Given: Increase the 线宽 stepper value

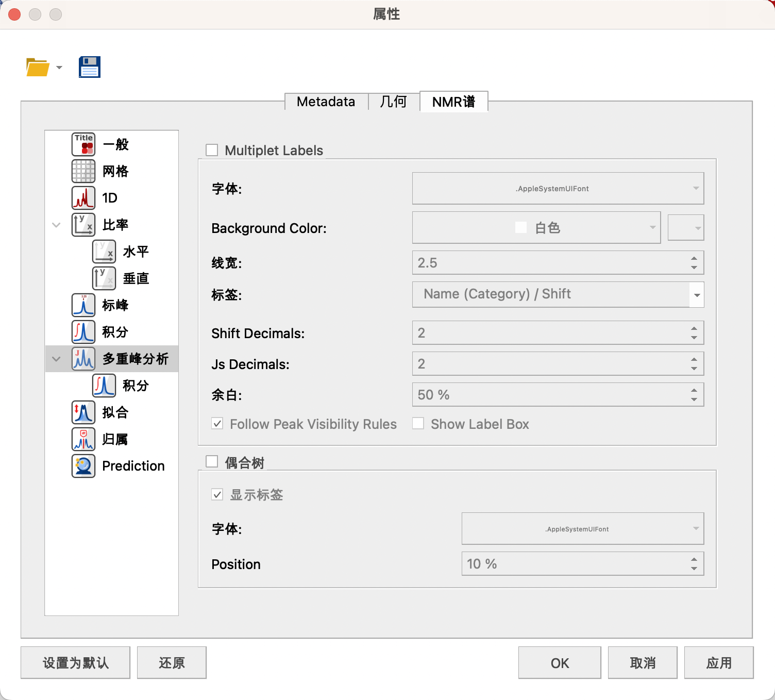Looking at the screenshot, I should click(x=694, y=258).
